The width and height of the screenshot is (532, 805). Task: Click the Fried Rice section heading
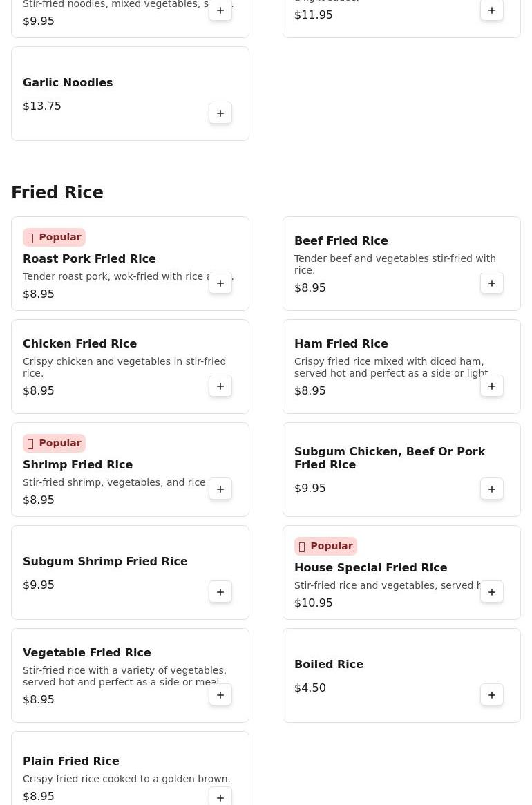point(57,193)
